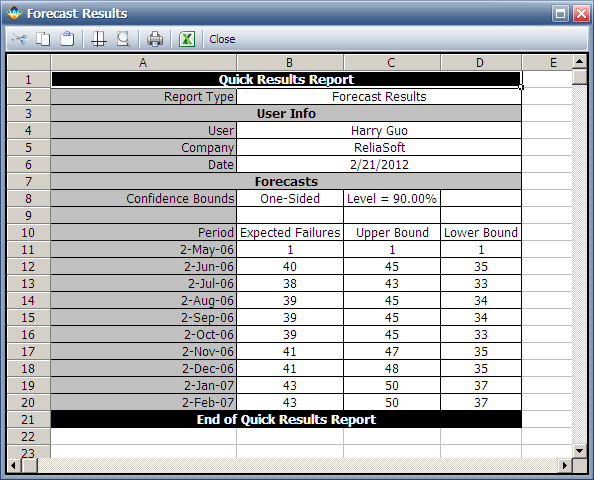
Task: Click the Cut scissors icon
Action: pos(19,39)
